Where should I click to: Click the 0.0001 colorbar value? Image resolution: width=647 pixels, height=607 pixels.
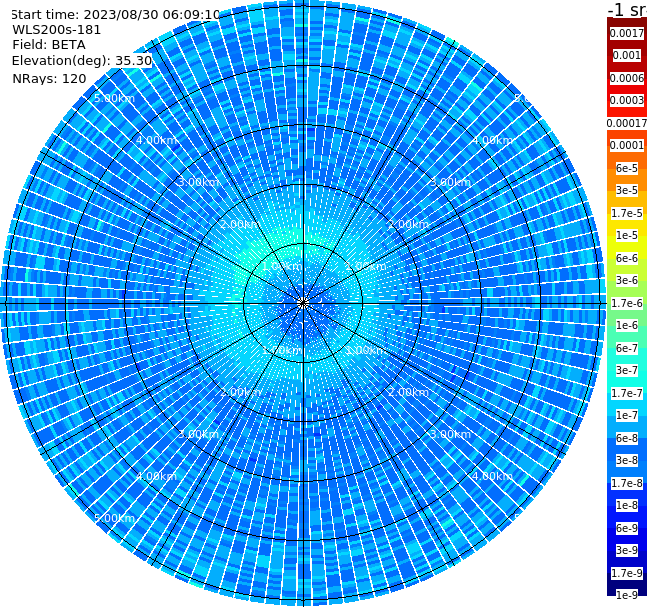tap(627, 145)
